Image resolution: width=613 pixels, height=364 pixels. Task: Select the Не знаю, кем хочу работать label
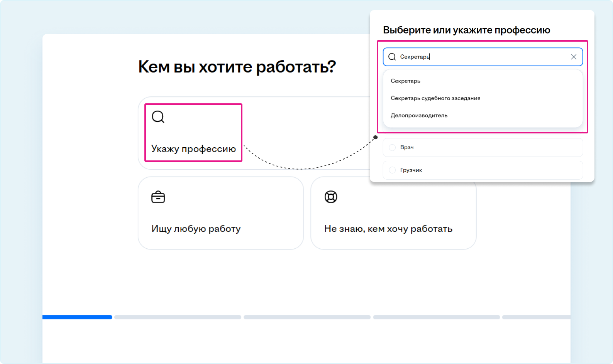388,229
